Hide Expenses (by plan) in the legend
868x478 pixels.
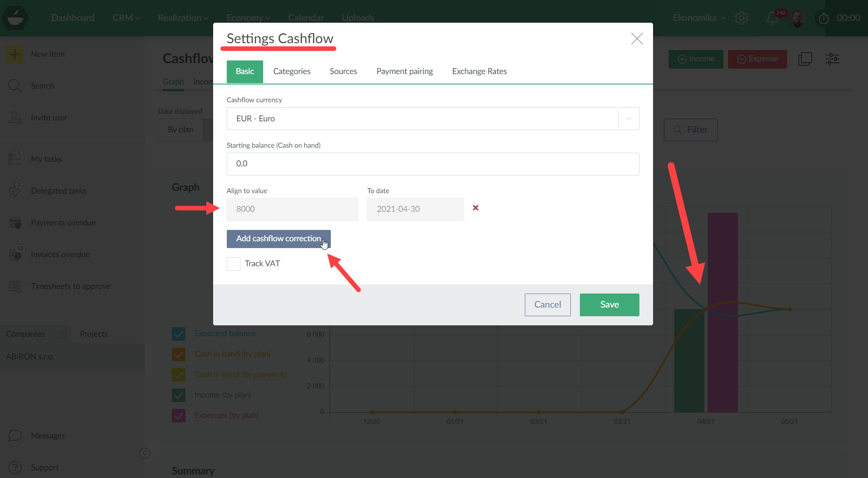(x=179, y=415)
